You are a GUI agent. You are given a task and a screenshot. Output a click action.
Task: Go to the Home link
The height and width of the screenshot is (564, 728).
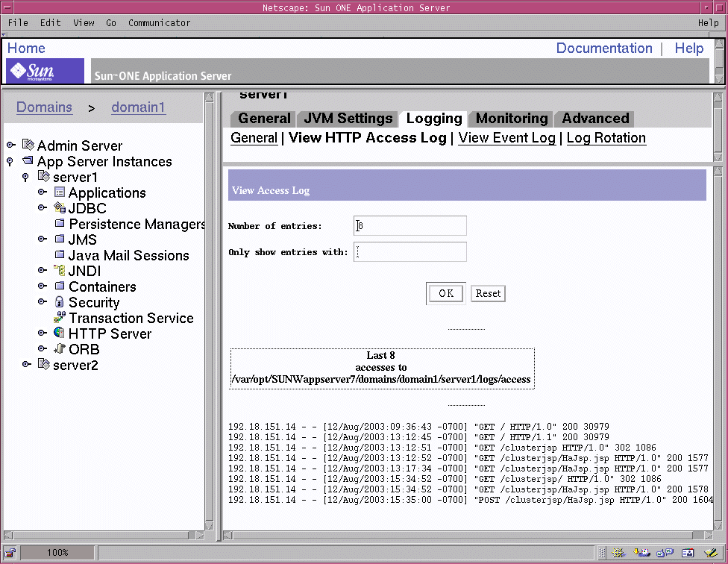(26, 48)
